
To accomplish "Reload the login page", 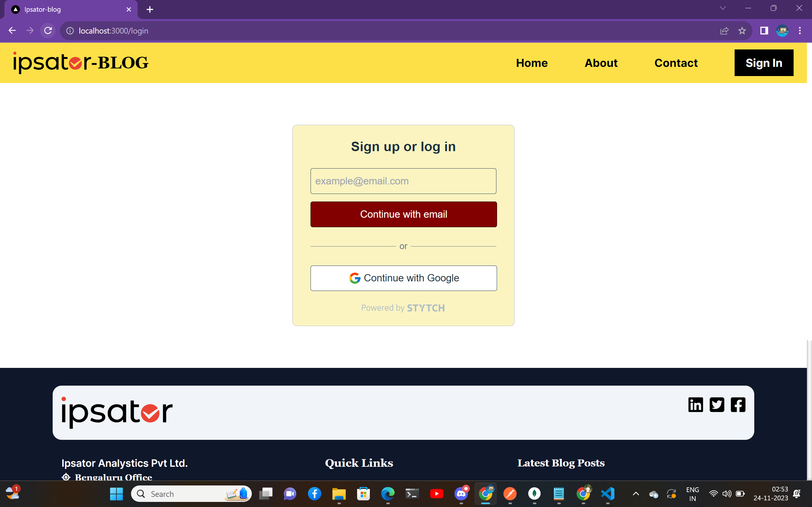I will coord(48,30).
